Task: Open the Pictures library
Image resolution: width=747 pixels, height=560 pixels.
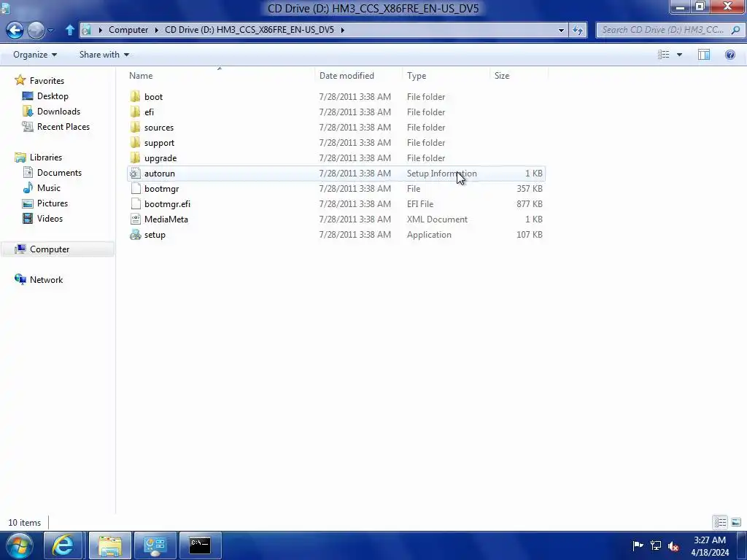Action: (53, 203)
